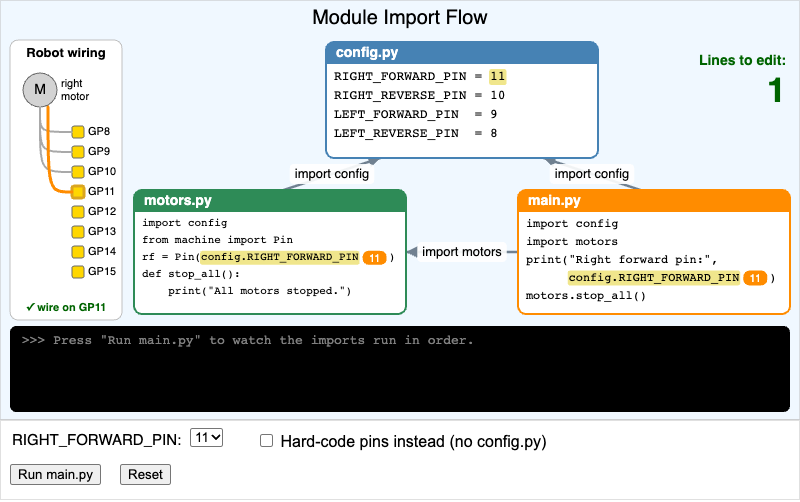Click the "wire on GP11" status
The height and width of the screenshot is (502, 800).
click(66, 307)
